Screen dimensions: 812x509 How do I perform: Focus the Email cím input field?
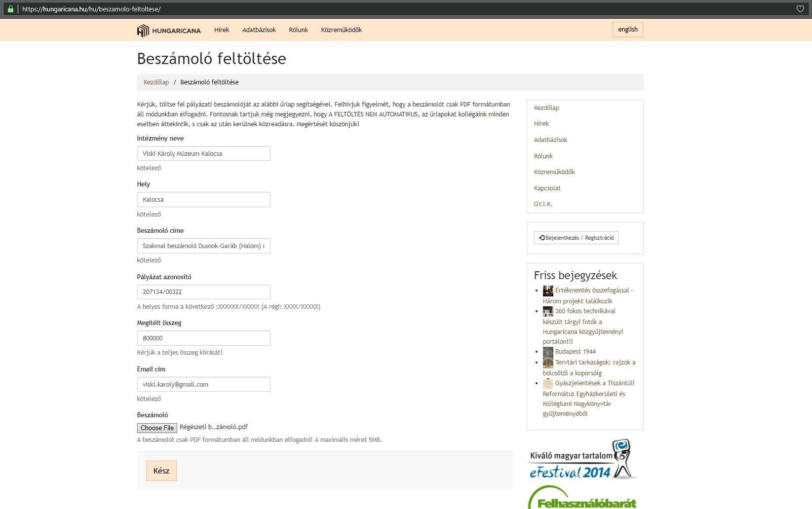pos(204,384)
